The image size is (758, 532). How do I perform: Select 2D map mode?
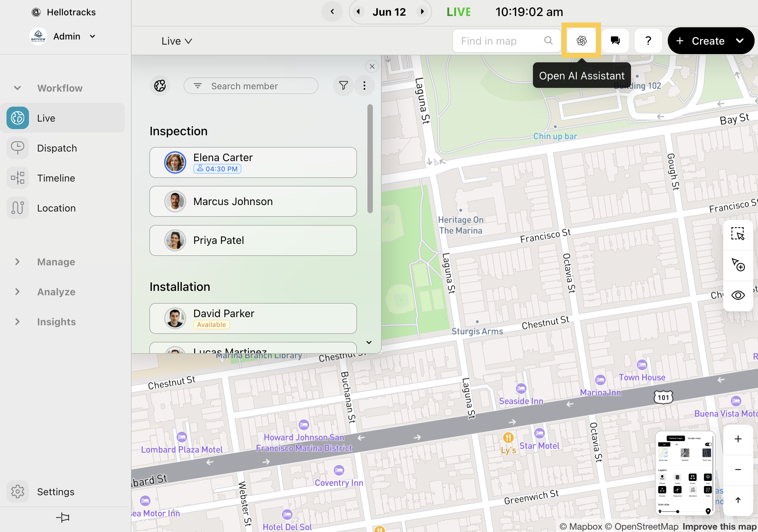pyautogui.click(x=664, y=444)
